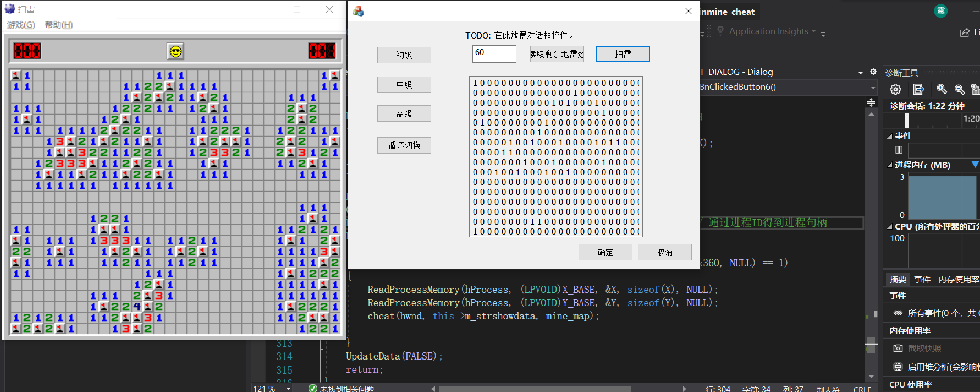Close the cheat dialog window
The width and height of the screenshot is (980, 392).
point(688,11)
